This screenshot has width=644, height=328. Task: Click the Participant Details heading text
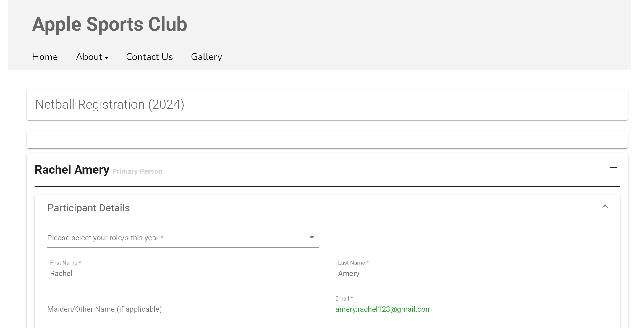click(x=88, y=208)
